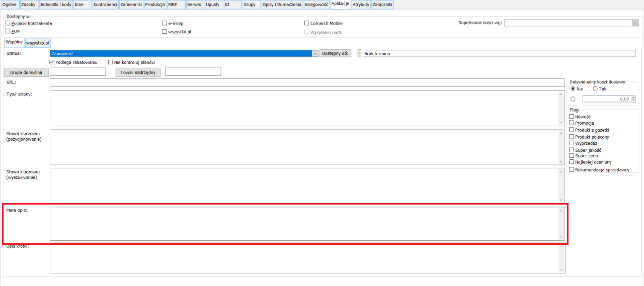Viewport: 644px width, 286px height.
Task: Switch to the Księgowość tab
Action: 316,5
